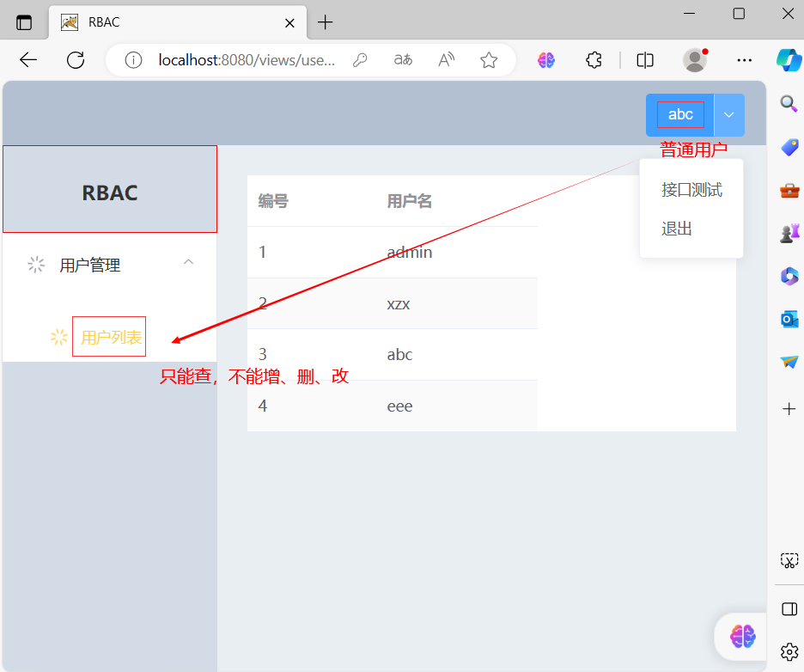
Task: Open the Settings gear in the sidebar
Action: coord(789,652)
